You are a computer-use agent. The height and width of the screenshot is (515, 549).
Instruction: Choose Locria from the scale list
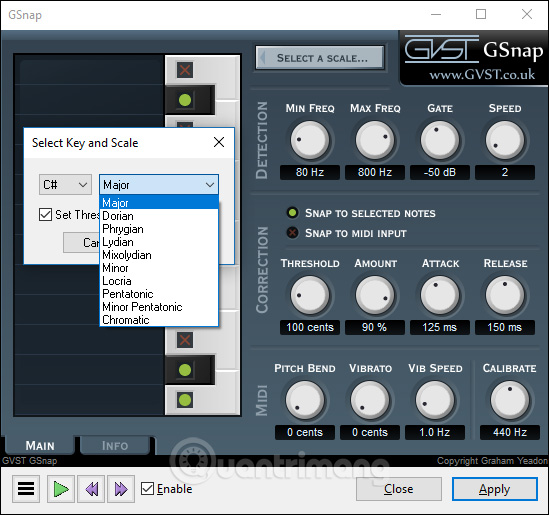click(159, 281)
